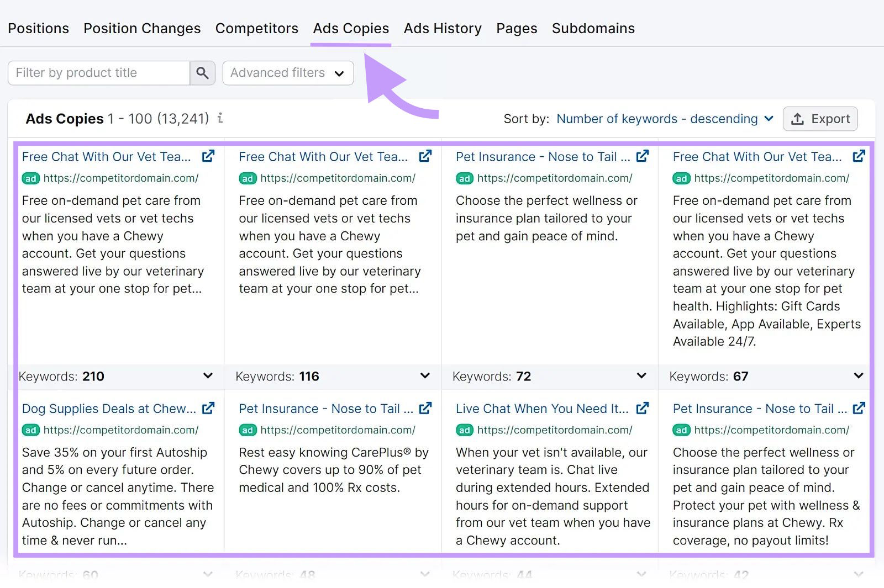Open Live Chat When You Need It... title
The width and height of the screenshot is (884, 588).
(x=542, y=409)
